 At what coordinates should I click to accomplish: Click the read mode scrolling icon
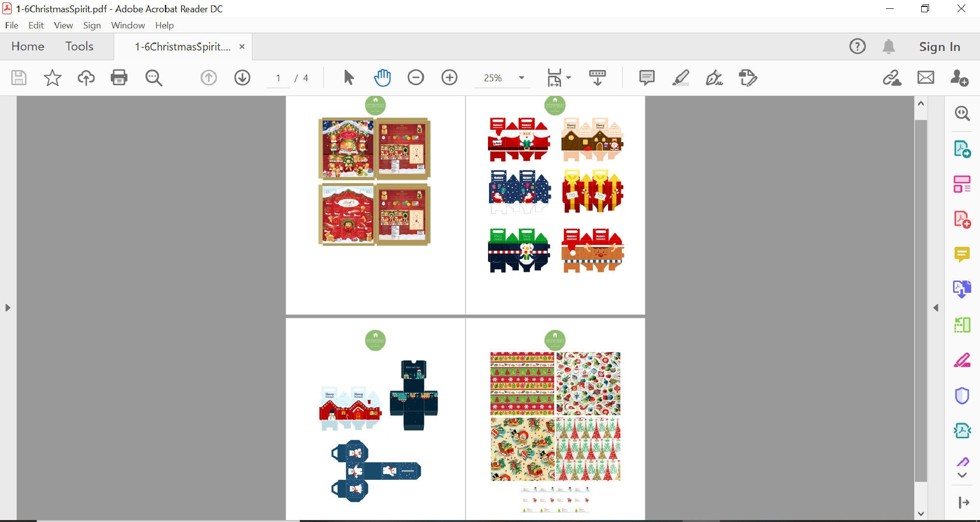(597, 77)
